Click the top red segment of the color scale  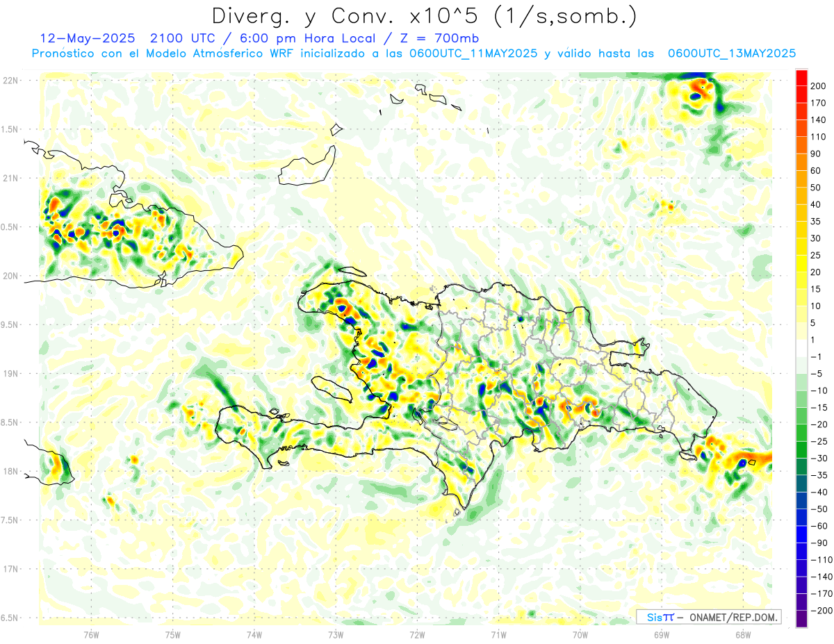click(801, 78)
